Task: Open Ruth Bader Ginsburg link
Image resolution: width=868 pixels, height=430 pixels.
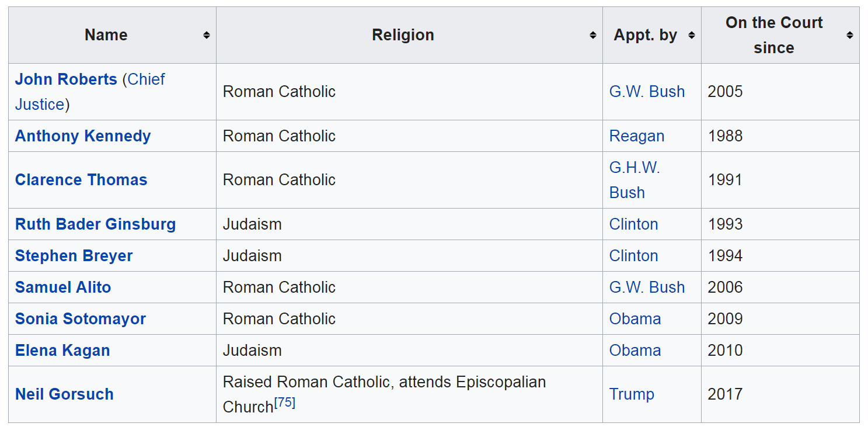Action: (x=95, y=224)
